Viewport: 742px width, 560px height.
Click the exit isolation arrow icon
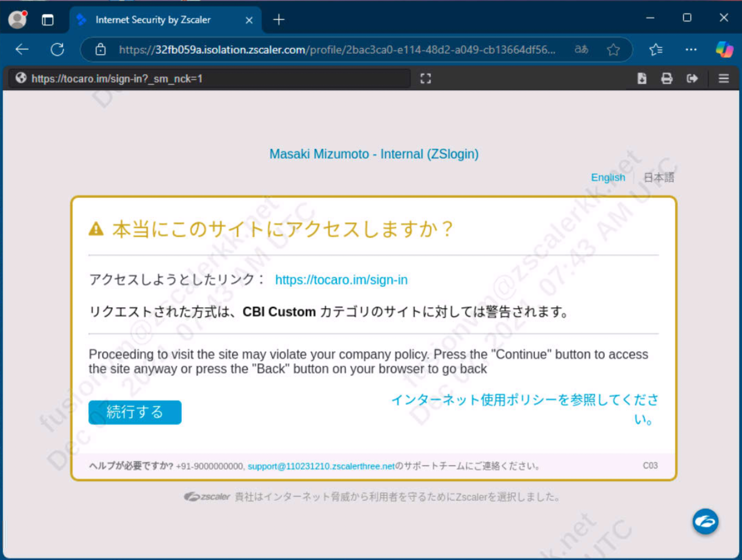[x=692, y=78]
